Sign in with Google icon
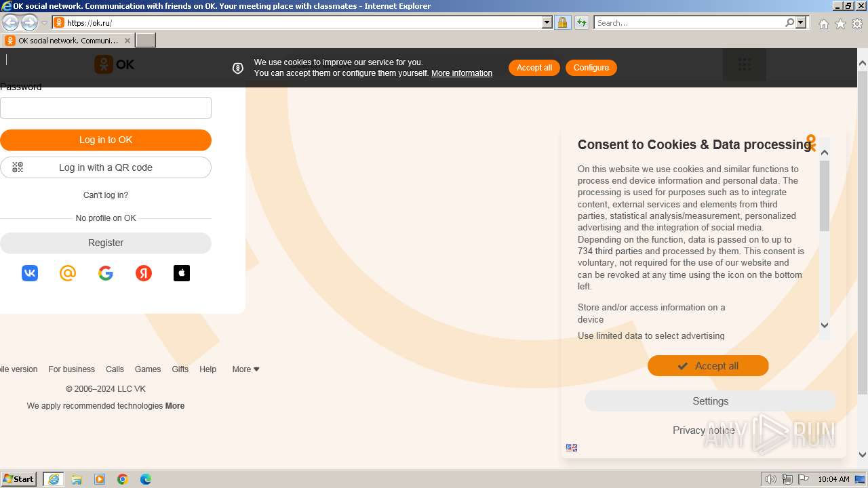The height and width of the screenshot is (488, 868). click(x=106, y=273)
